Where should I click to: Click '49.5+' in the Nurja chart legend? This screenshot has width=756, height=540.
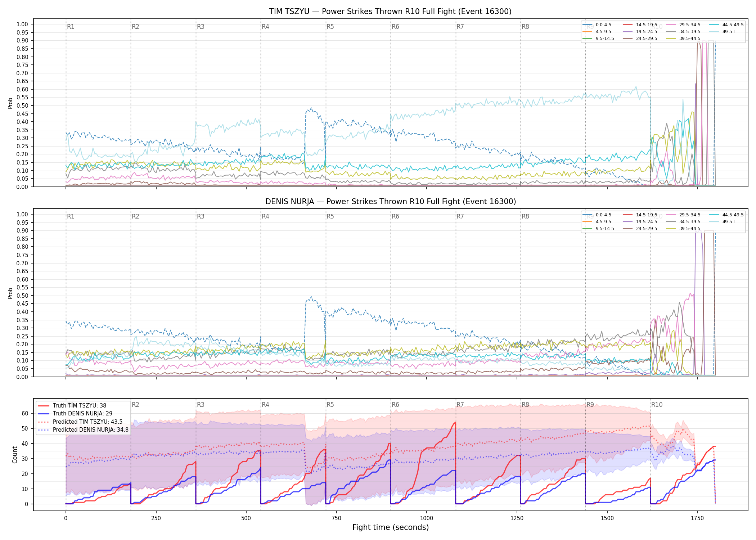[x=729, y=222]
